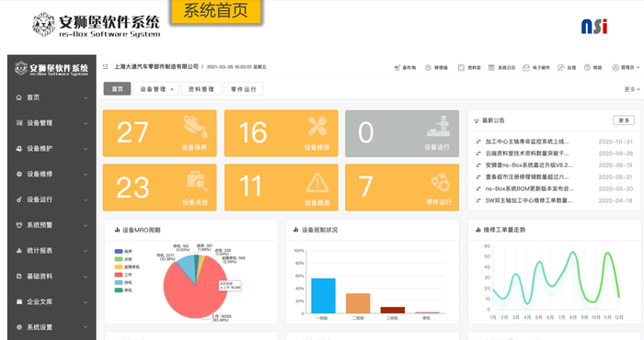644x340 pixels.
Task: Toggle 点检 legend swatch in pie chart
Action: [119, 259]
